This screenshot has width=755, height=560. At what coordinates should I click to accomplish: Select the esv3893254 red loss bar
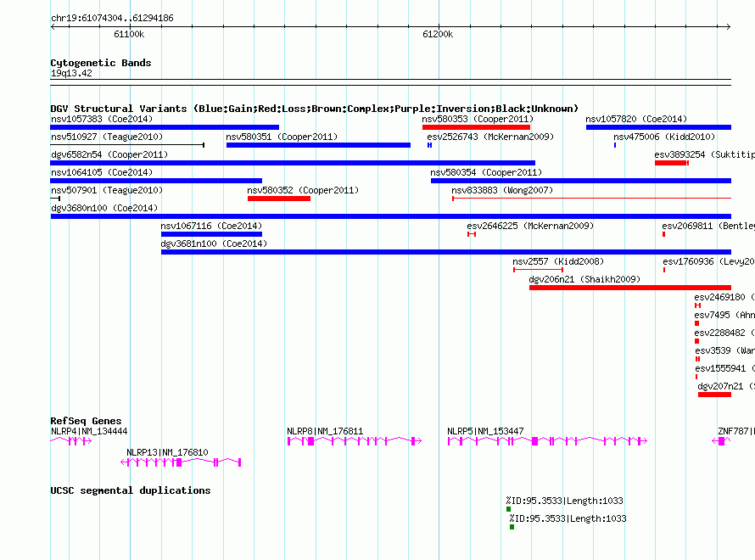click(671, 163)
